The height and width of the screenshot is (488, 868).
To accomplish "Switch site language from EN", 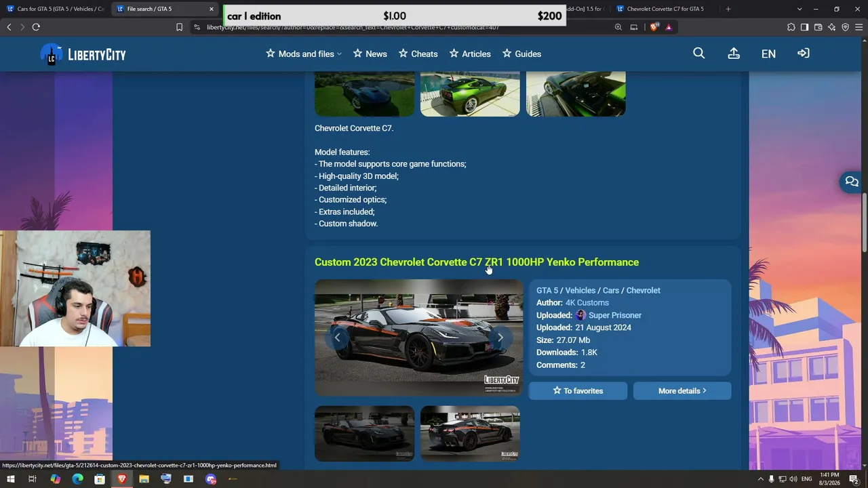I will pyautogui.click(x=768, y=54).
